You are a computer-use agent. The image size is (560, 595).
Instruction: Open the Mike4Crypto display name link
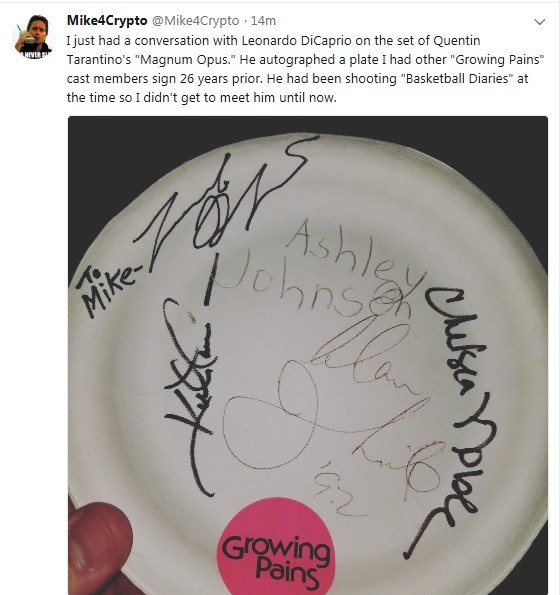tap(107, 20)
